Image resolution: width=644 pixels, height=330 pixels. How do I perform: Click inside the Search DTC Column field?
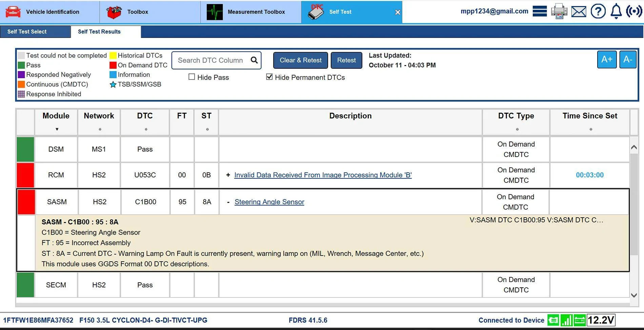[210, 60]
